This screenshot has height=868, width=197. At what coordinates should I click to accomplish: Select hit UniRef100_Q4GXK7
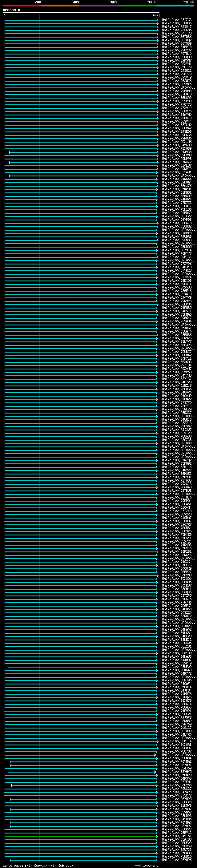[x=176, y=470]
